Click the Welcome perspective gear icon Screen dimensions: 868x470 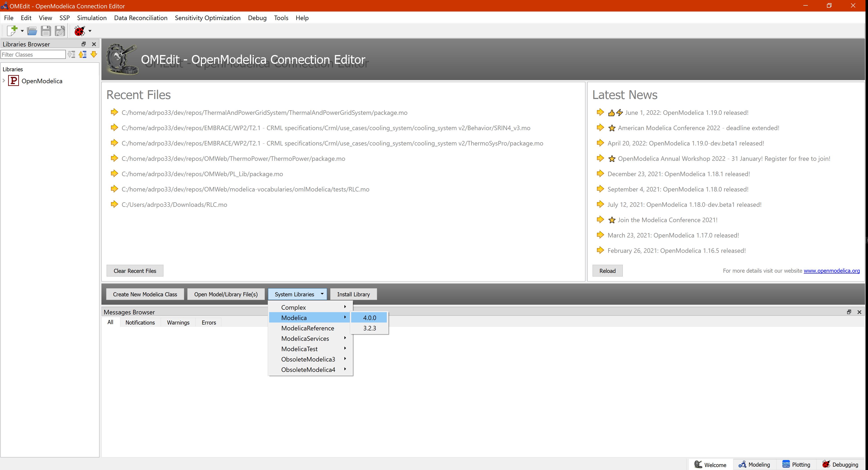pyautogui.click(x=699, y=464)
